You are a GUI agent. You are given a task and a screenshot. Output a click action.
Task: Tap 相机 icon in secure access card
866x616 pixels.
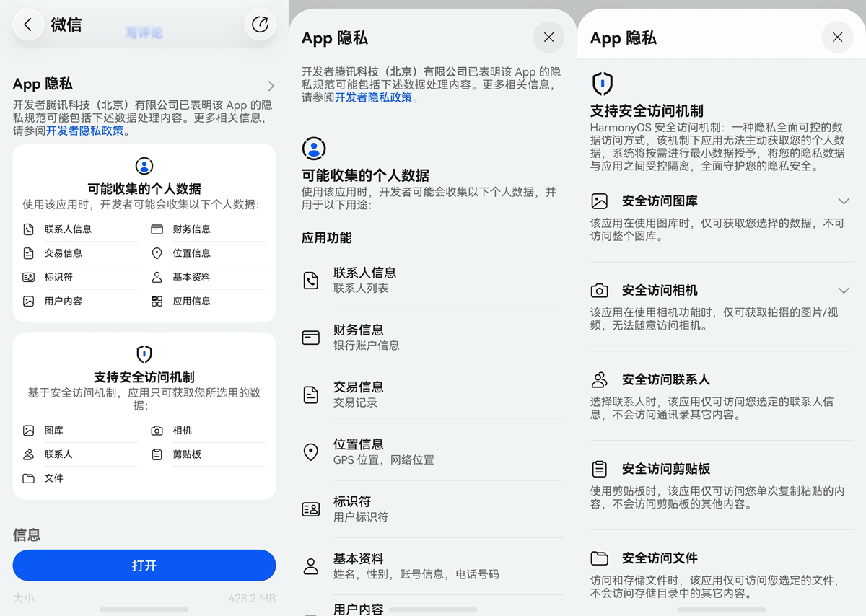157,431
